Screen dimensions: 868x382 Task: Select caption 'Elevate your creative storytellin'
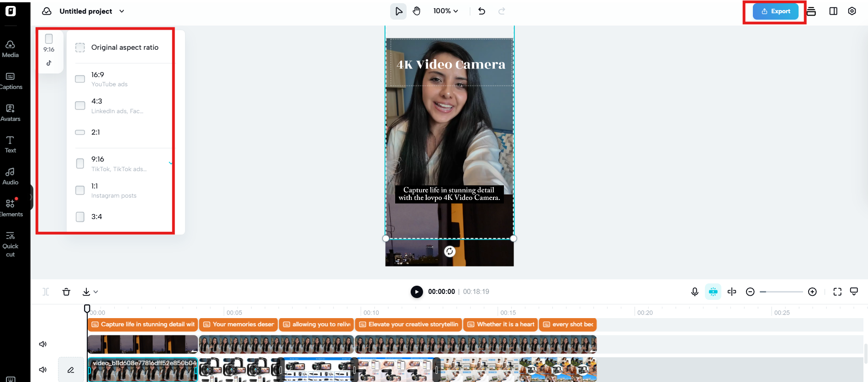point(408,324)
